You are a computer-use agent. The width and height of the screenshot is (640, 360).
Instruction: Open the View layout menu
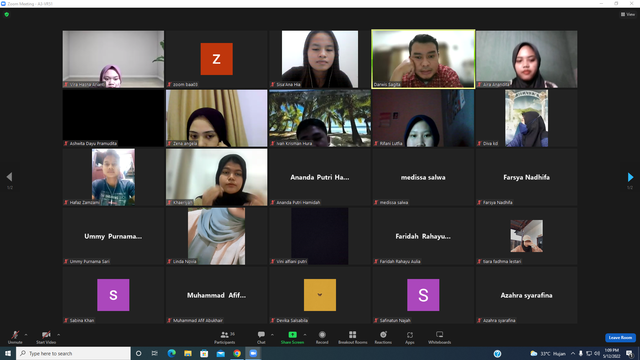(628, 14)
